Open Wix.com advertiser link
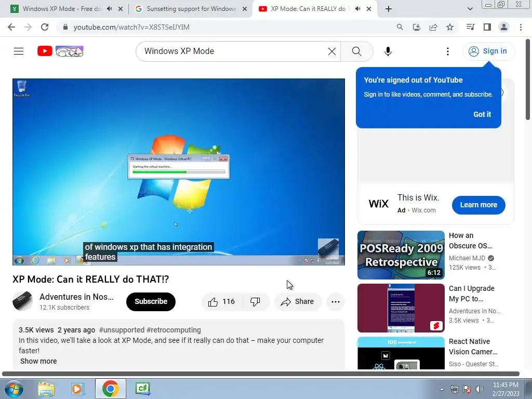Viewport: 532px width, 399px height. 423,210
